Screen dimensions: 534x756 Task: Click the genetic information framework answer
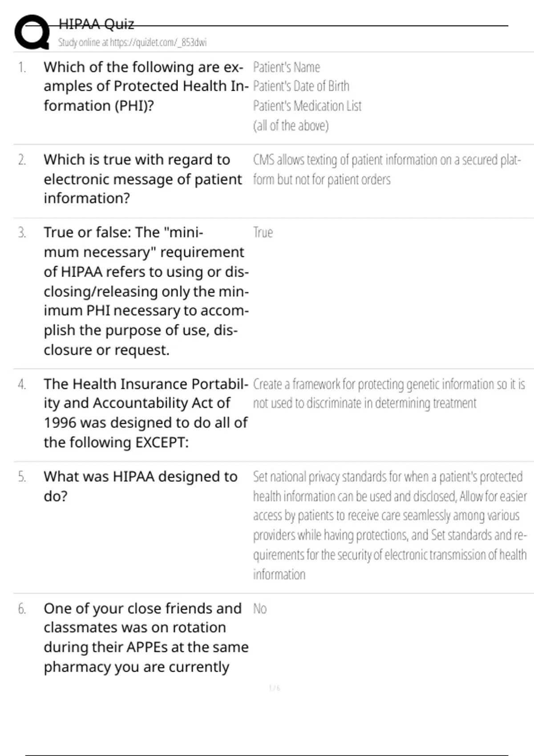point(388,394)
